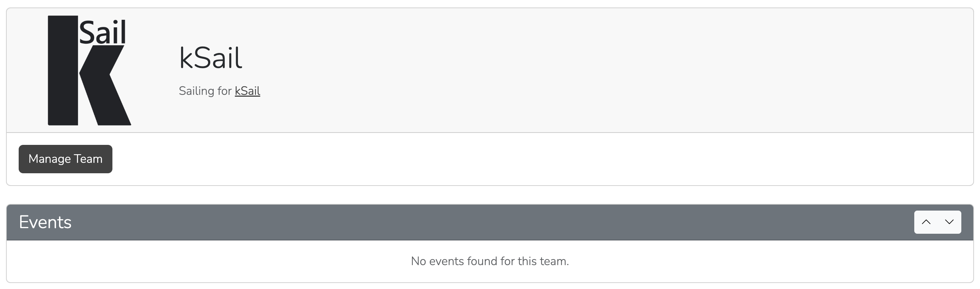Click the large kSail team heading
The width and height of the screenshot is (980, 289).
click(210, 58)
